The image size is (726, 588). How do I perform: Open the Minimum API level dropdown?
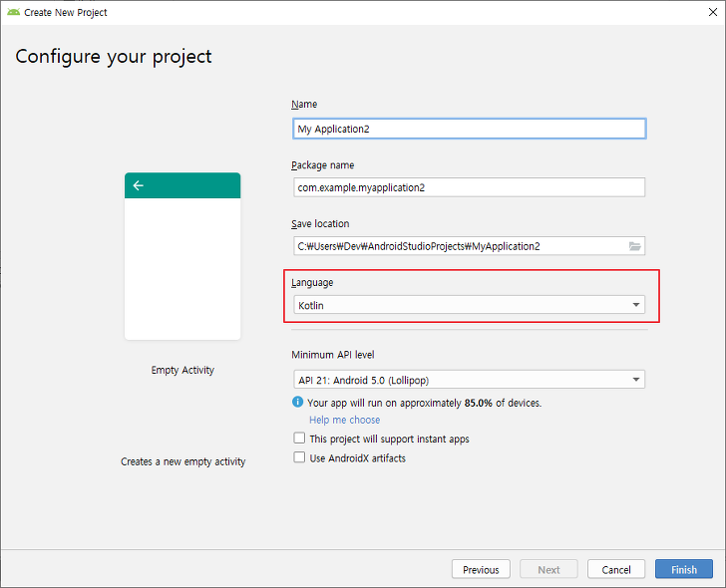pos(469,380)
